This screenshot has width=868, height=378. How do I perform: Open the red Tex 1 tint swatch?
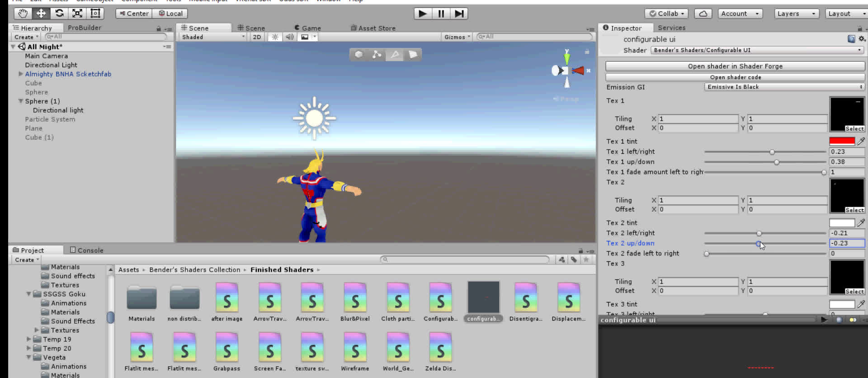(x=842, y=141)
